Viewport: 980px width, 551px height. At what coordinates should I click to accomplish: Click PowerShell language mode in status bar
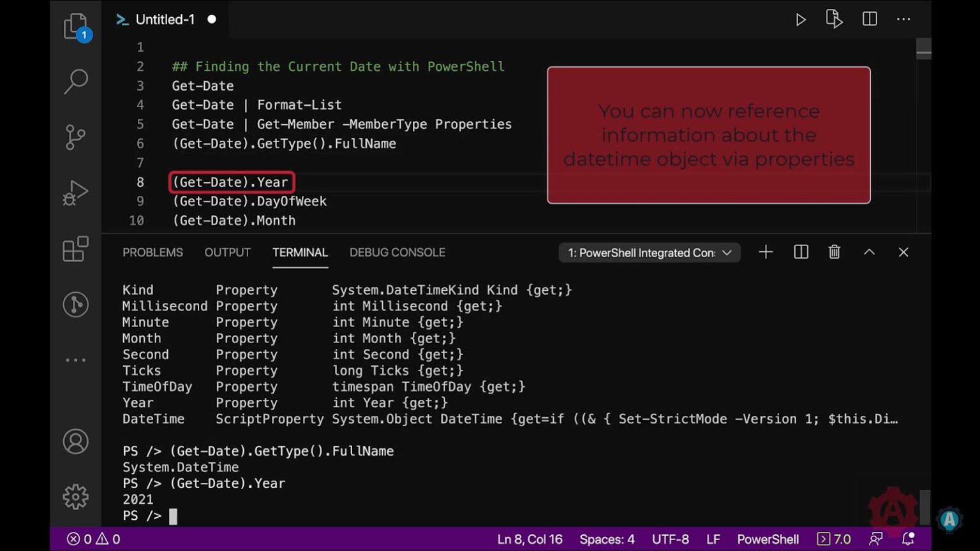coord(768,540)
